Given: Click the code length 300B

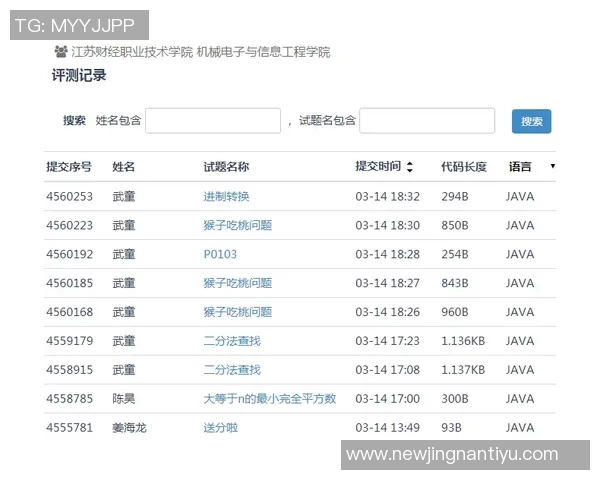Looking at the screenshot, I should coord(455,398).
